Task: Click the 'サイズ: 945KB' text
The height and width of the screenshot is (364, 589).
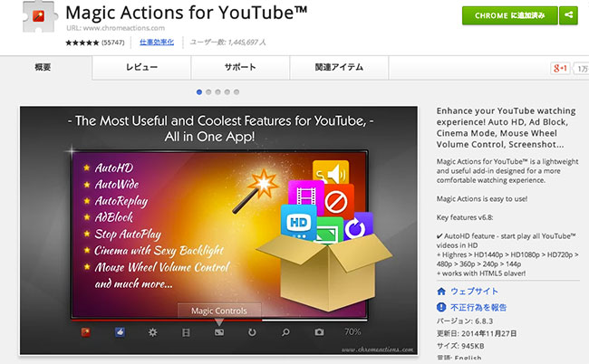Action: (x=460, y=346)
